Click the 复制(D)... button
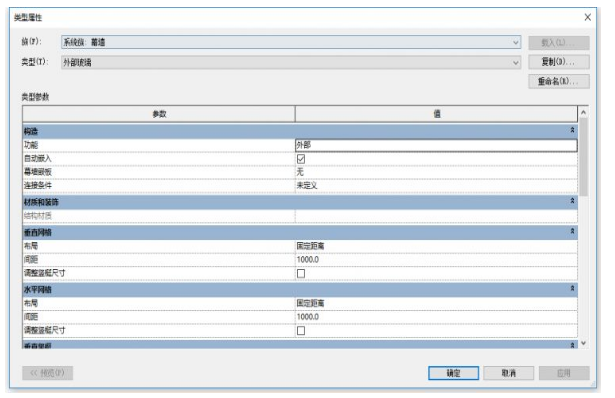This screenshot has height=398, width=615. 559,62
